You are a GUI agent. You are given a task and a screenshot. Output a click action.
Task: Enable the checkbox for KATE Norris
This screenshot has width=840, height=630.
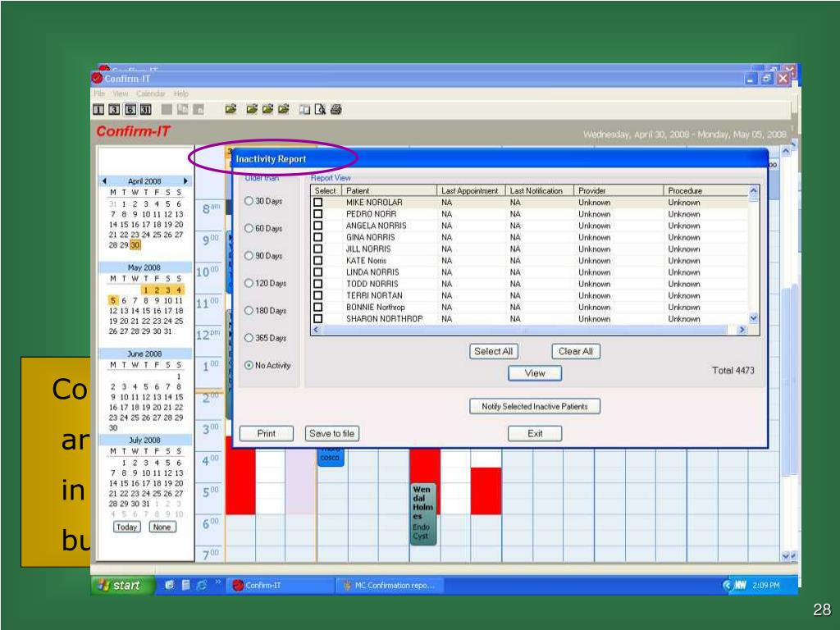pos(317,260)
